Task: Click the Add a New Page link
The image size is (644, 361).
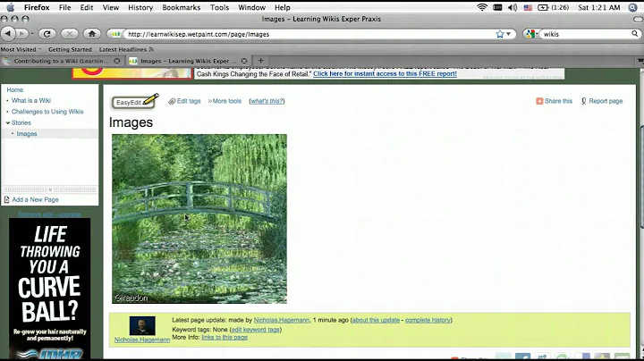Action: coord(35,199)
